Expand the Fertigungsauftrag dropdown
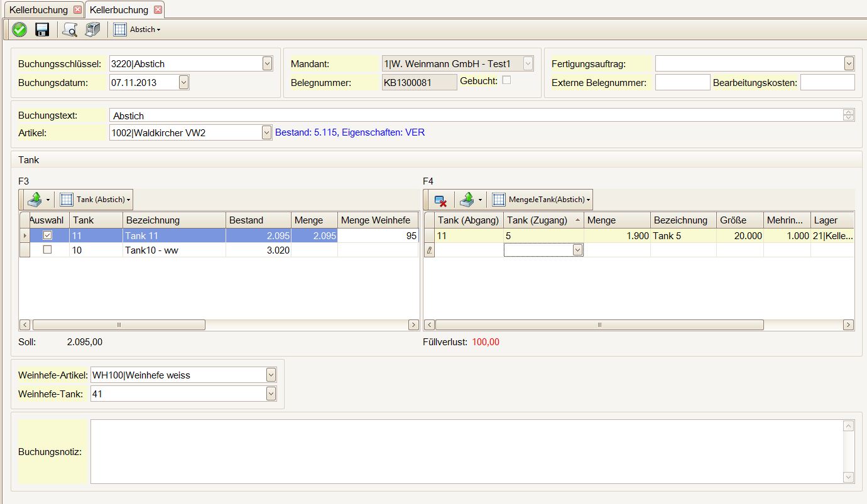 coord(849,63)
